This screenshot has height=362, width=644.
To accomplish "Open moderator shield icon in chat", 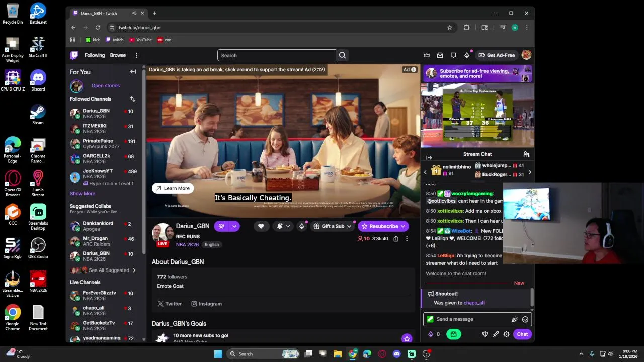I will tap(485, 334).
